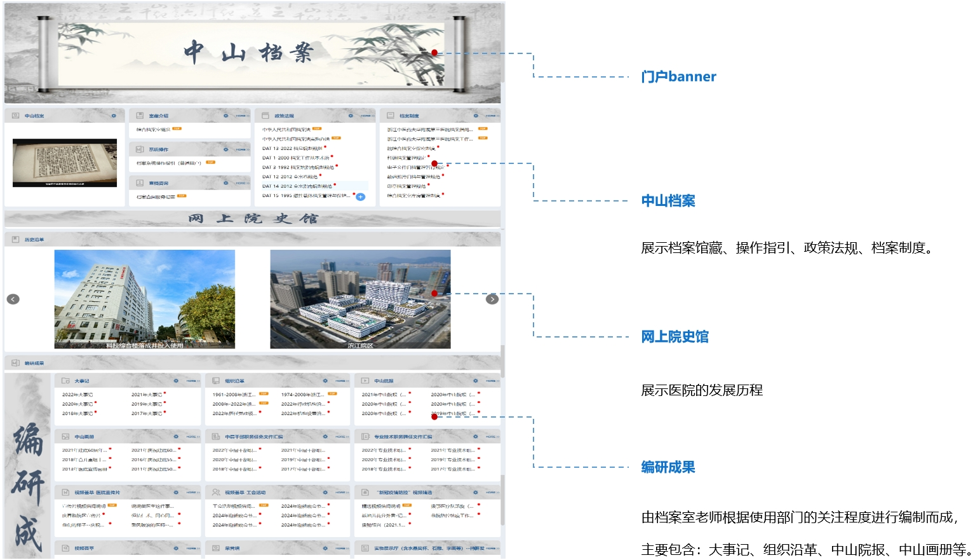The height and width of the screenshot is (560, 980).
Task: Open the DAT 14 2012 entry
Action: point(297,186)
